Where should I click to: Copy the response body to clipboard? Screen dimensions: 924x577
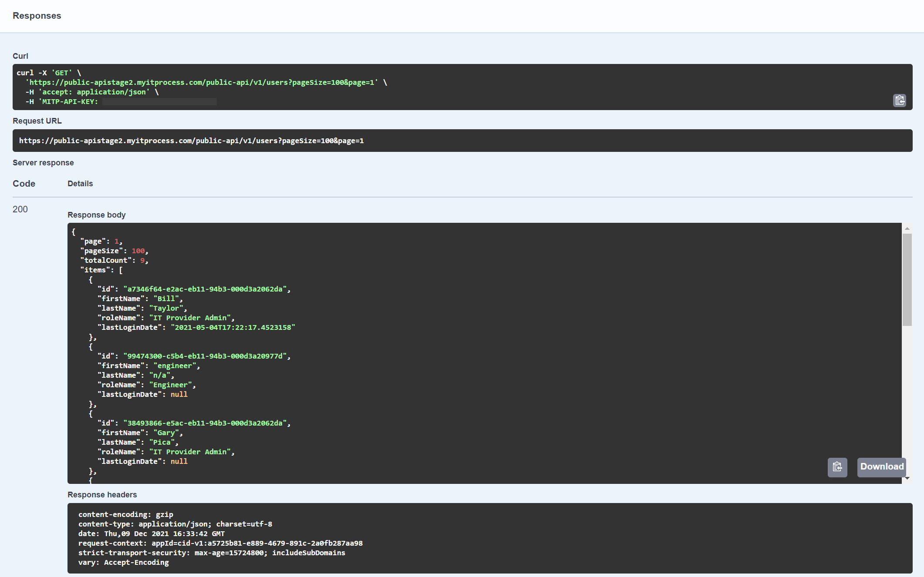click(837, 467)
